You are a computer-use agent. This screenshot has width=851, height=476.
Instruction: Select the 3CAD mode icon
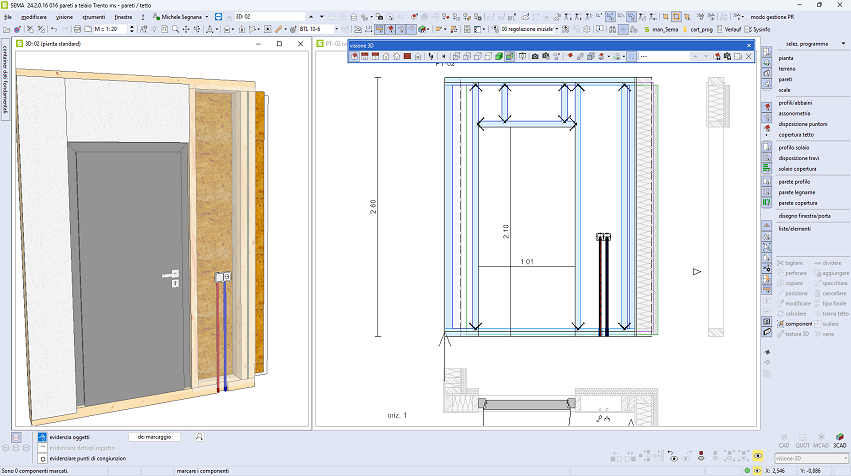tap(840, 438)
